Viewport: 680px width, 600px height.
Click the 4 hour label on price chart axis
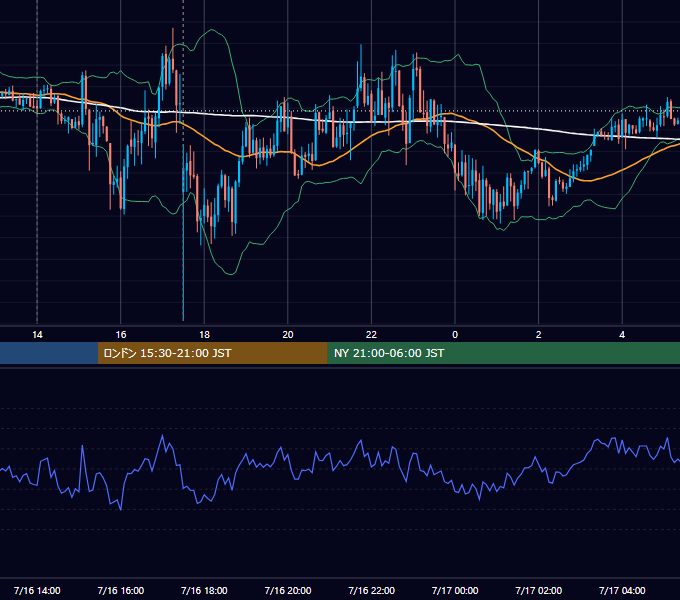(x=622, y=335)
